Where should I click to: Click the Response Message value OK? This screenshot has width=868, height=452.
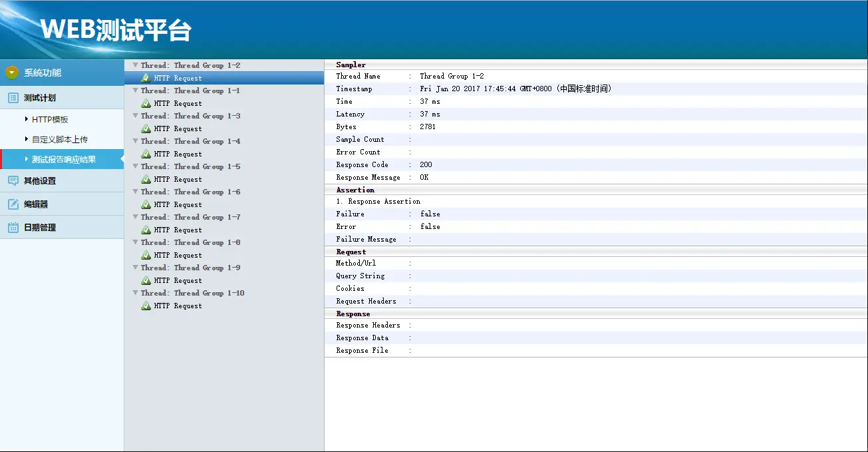coord(424,177)
